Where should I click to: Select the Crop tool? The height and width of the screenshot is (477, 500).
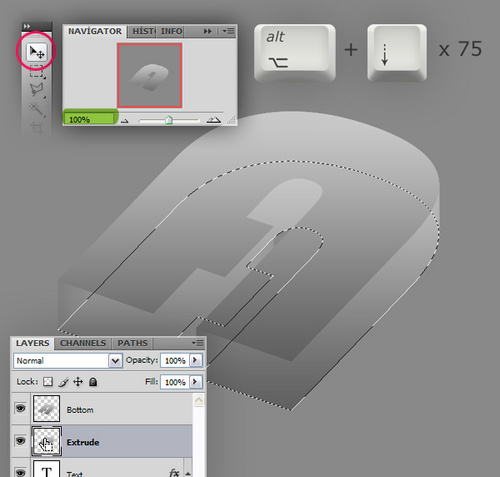pos(37,127)
